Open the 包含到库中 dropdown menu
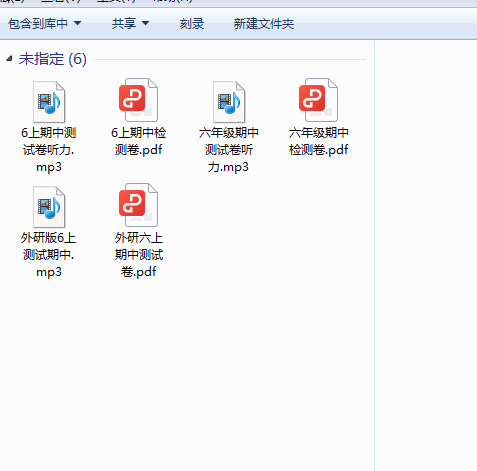Viewport: 477px width, 471px height. [x=44, y=24]
